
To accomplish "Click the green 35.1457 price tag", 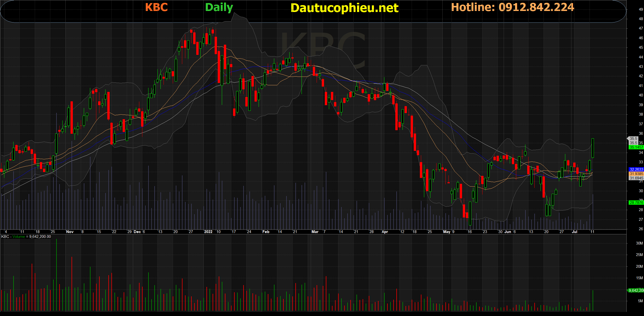I will click(636, 147).
